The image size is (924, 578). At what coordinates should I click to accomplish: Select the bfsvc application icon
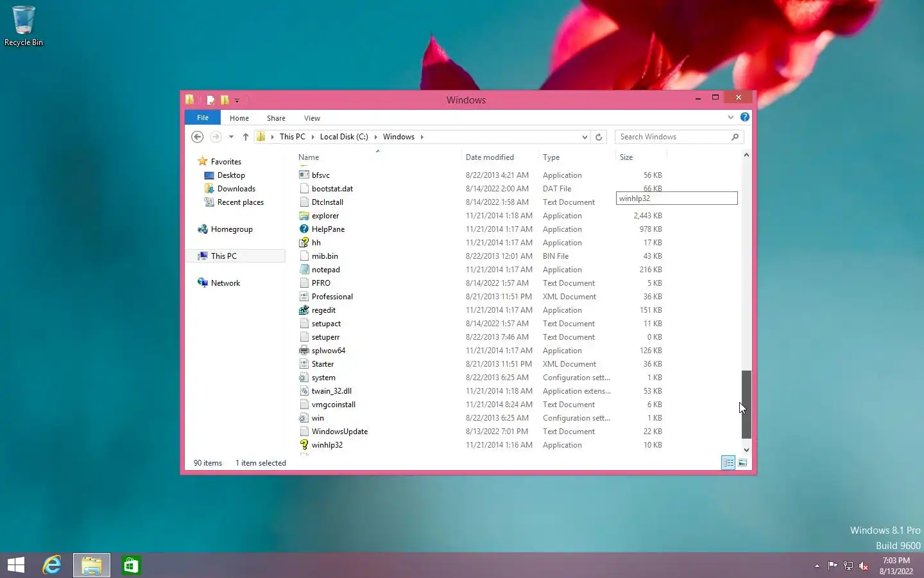coord(304,175)
